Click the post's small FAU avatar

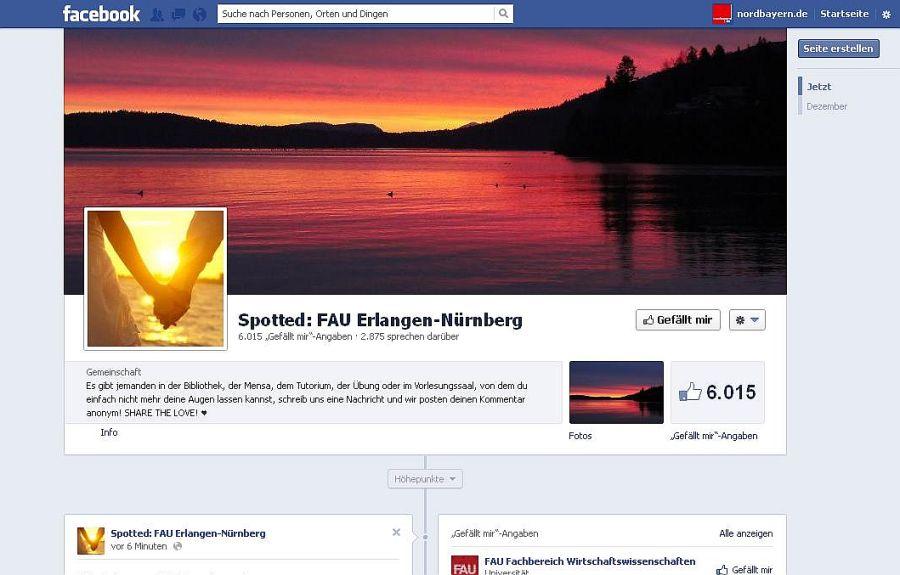[x=91, y=541]
